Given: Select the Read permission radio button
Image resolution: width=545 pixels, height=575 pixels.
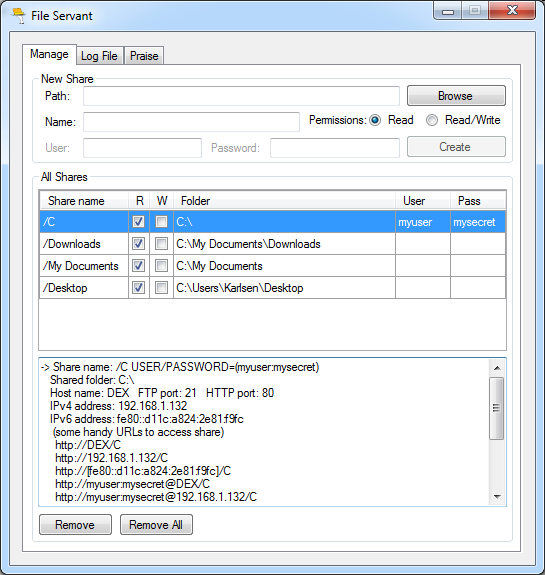Looking at the screenshot, I should 375,120.
